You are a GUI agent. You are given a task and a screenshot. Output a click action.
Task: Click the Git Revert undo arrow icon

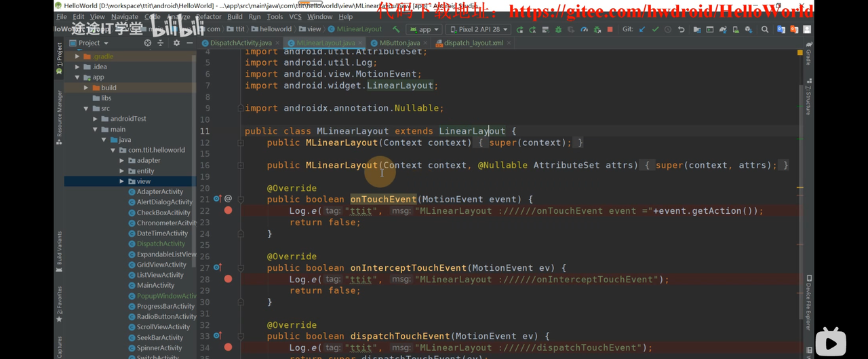[681, 29]
